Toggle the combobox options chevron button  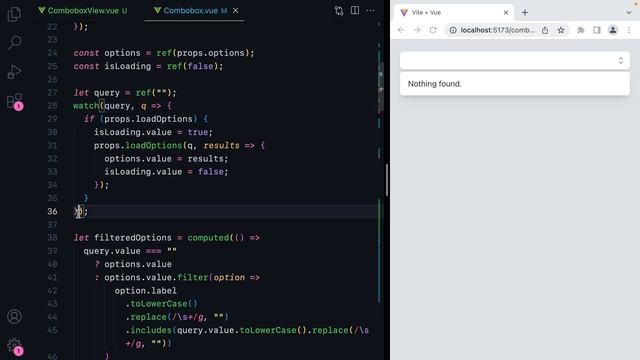point(621,61)
